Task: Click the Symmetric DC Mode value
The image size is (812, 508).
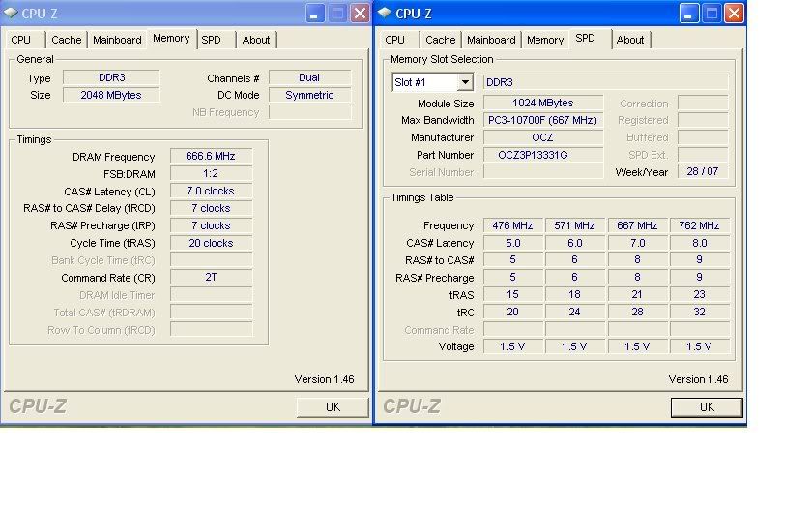Action: coord(309,96)
